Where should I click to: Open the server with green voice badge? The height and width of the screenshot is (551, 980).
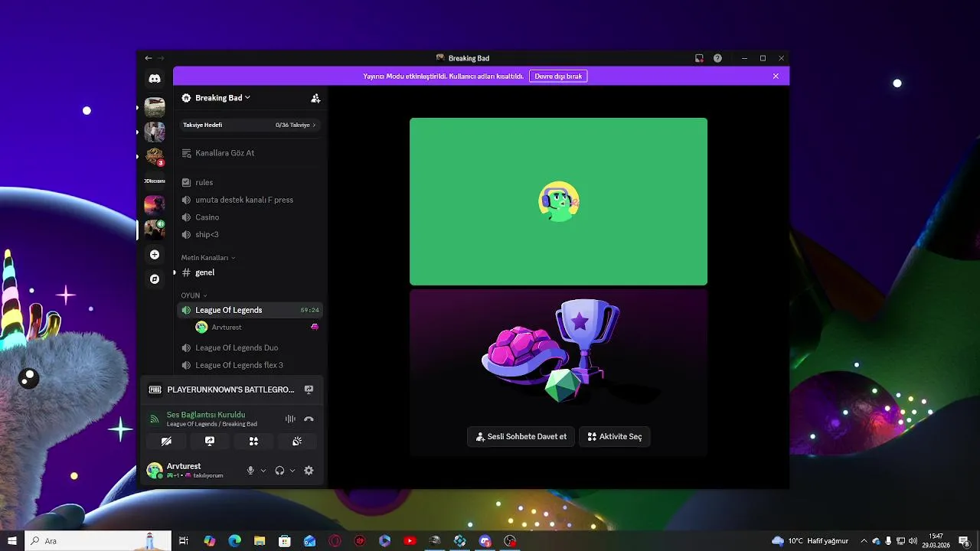click(x=155, y=230)
